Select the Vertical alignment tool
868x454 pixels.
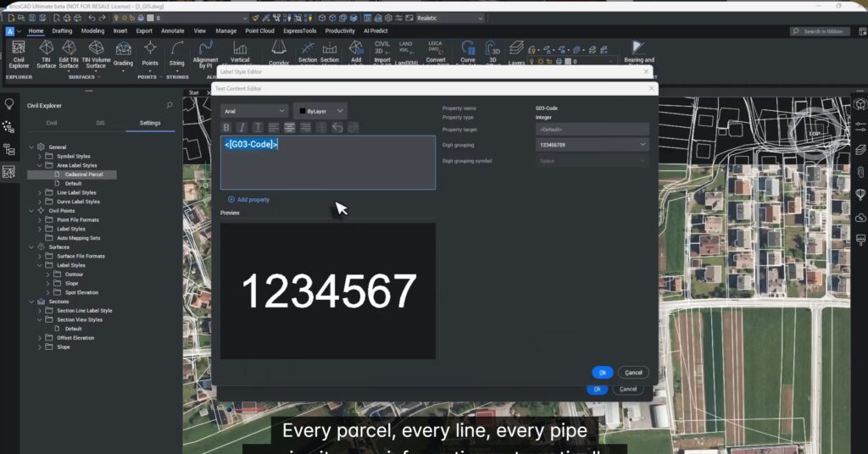(x=240, y=54)
